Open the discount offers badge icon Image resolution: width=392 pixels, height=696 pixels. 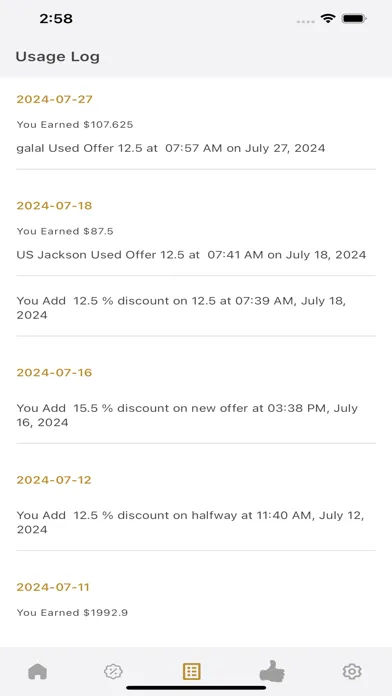113,671
